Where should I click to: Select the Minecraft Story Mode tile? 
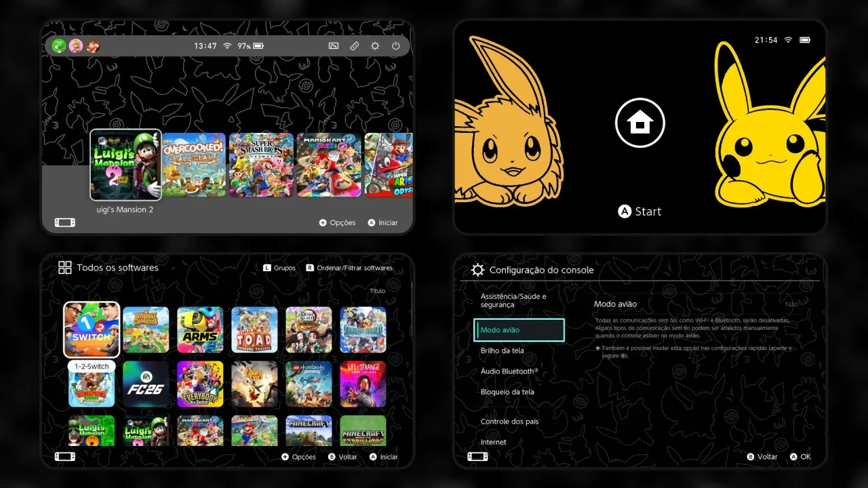(363, 430)
